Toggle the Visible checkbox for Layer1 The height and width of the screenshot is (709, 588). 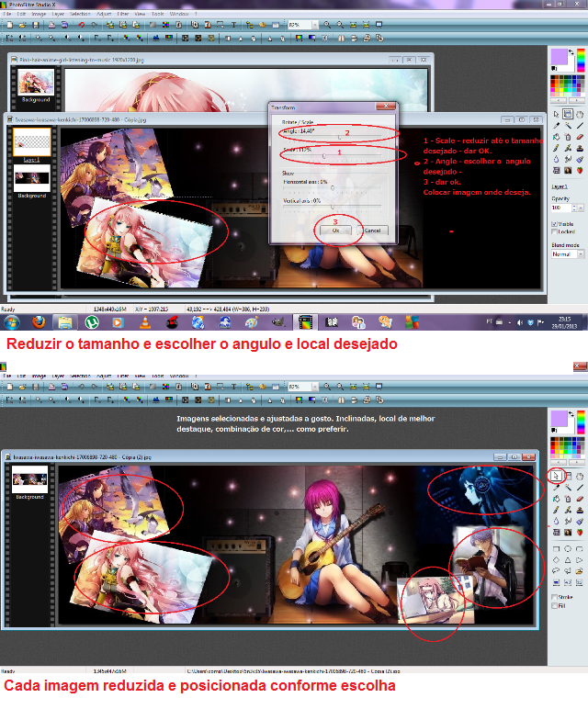[554, 224]
